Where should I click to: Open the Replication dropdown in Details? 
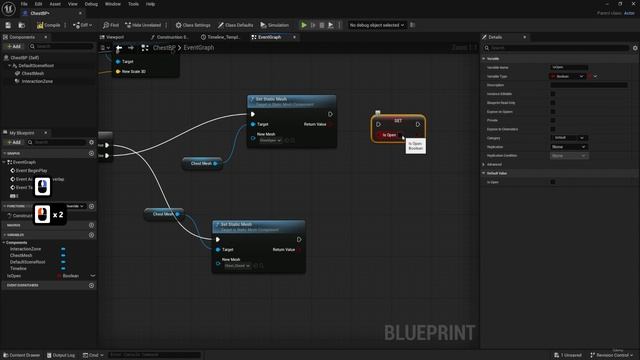[569, 147]
